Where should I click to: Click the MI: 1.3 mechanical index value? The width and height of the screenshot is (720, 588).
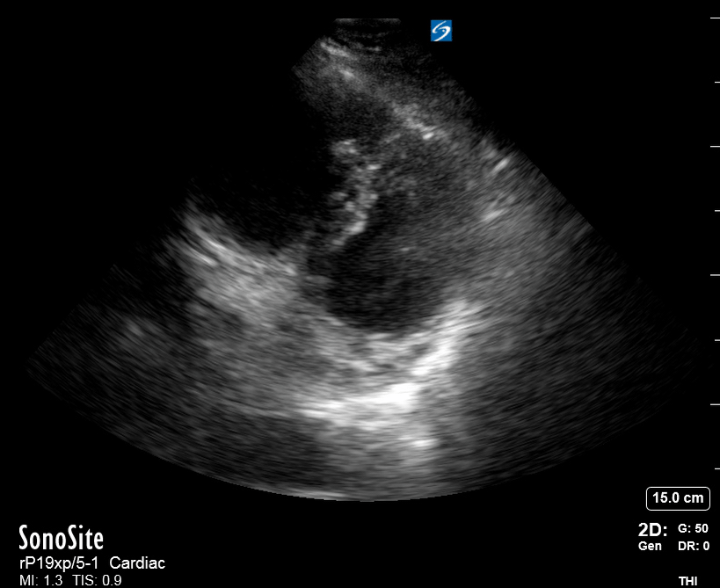pos(40,581)
